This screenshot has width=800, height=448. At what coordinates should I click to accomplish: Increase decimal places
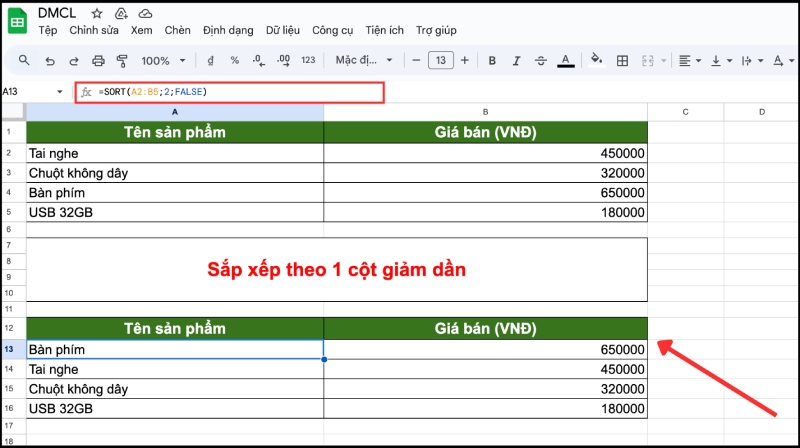[x=283, y=60]
